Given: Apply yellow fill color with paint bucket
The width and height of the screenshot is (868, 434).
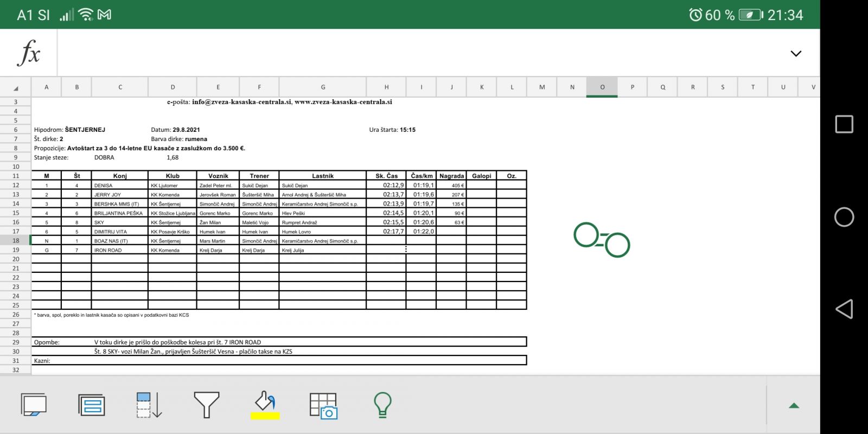Looking at the screenshot, I should pyautogui.click(x=265, y=405).
